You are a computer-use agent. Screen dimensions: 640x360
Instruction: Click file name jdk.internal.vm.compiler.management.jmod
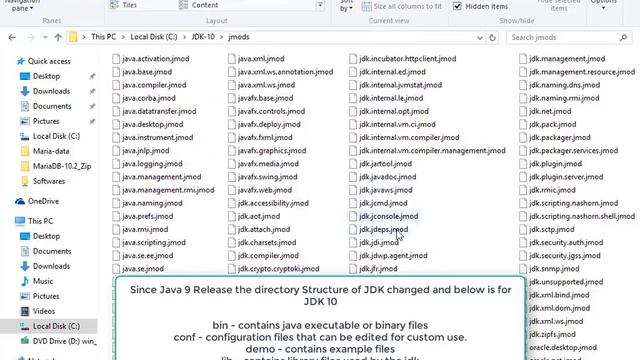[x=432, y=151]
